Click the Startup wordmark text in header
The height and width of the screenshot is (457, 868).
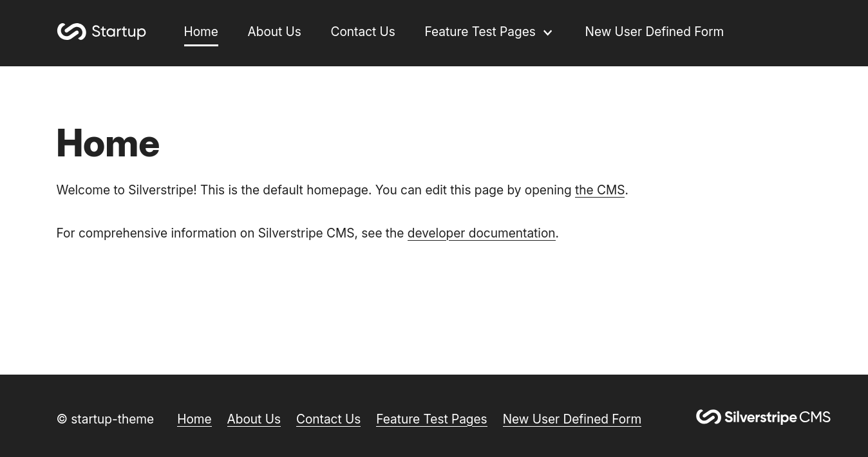point(118,32)
